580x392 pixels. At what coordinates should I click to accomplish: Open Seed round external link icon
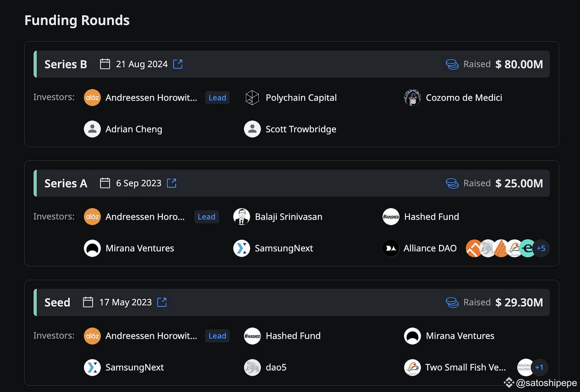click(162, 302)
